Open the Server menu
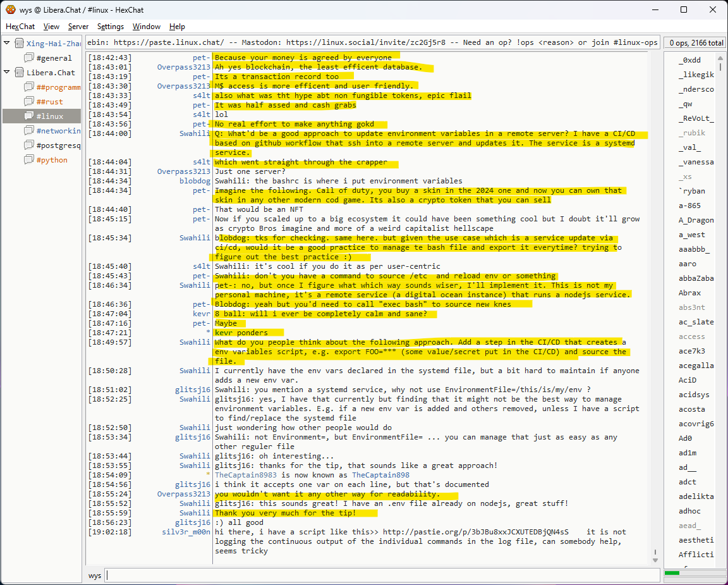This screenshot has height=585, width=728. pyautogui.click(x=78, y=27)
